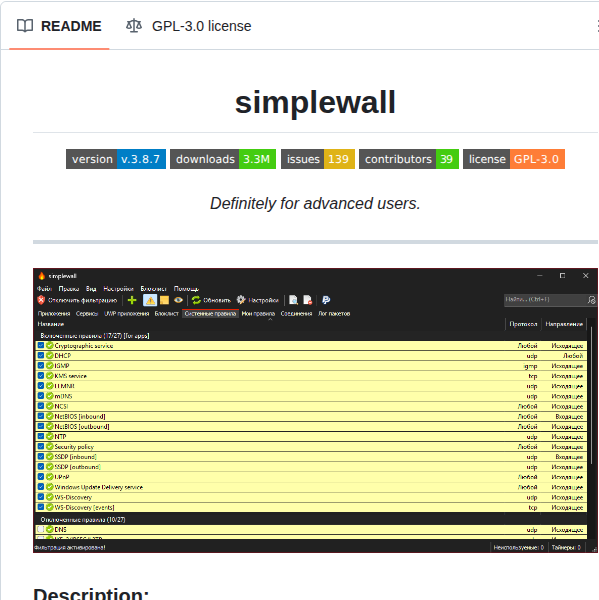Open the downloads 3.3M badge
Image resolution: width=599 pixels, height=600 pixels.
tap(223, 159)
